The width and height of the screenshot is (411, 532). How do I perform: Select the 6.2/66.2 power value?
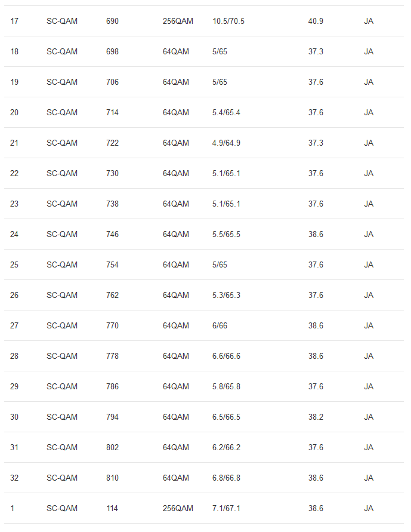click(226, 448)
